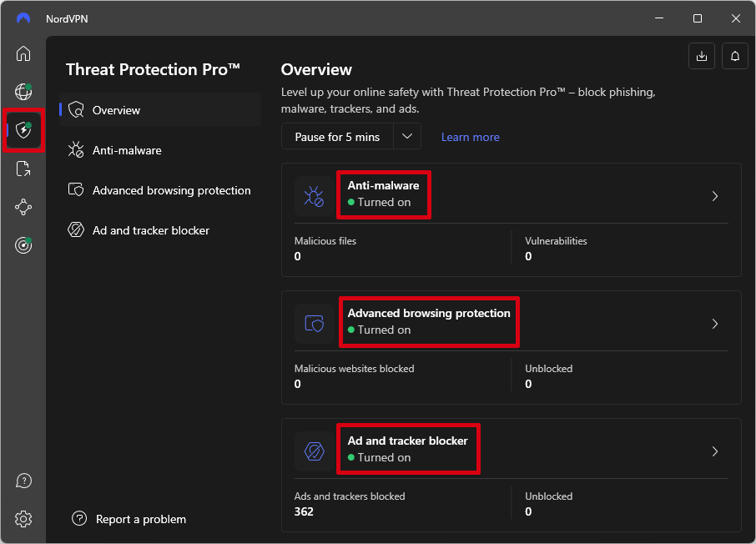The height and width of the screenshot is (544, 756).
Task: Follow the Learn more link
Action: 470,137
